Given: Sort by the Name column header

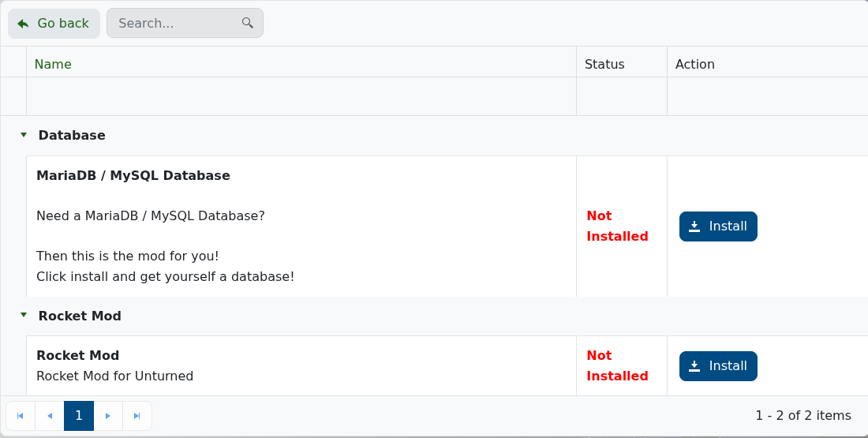Looking at the screenshot, I should (53, 64).
